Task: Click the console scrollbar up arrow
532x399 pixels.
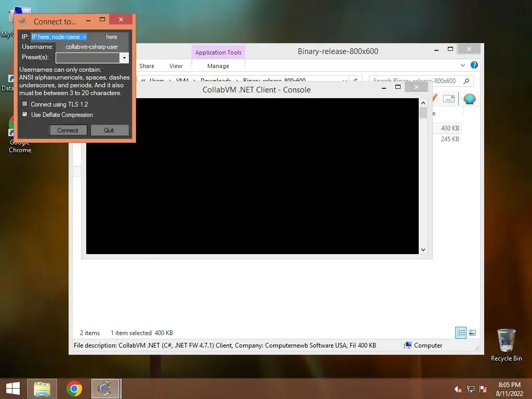Action: coord(423,103)
